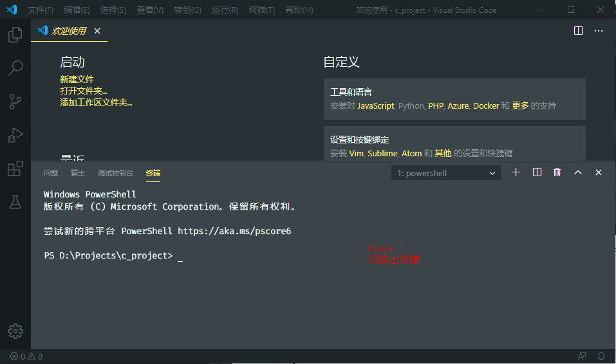Switch to the 输出 panel tab

pos(78,173)
